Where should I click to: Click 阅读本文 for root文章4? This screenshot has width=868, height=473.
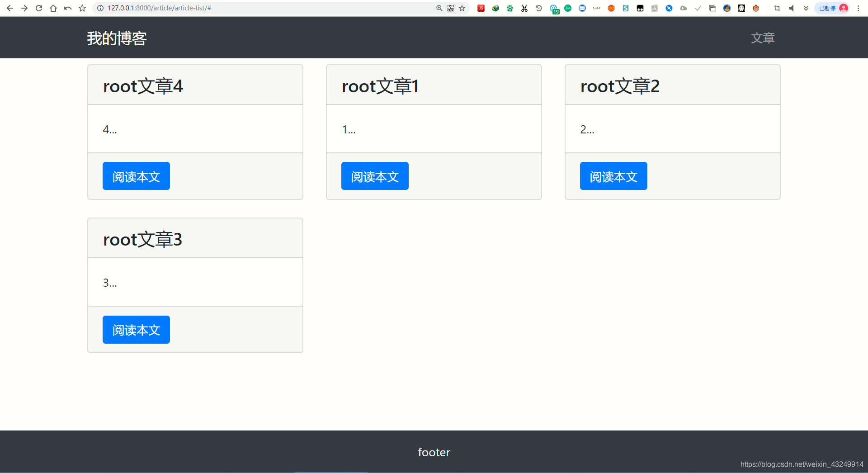136,176
